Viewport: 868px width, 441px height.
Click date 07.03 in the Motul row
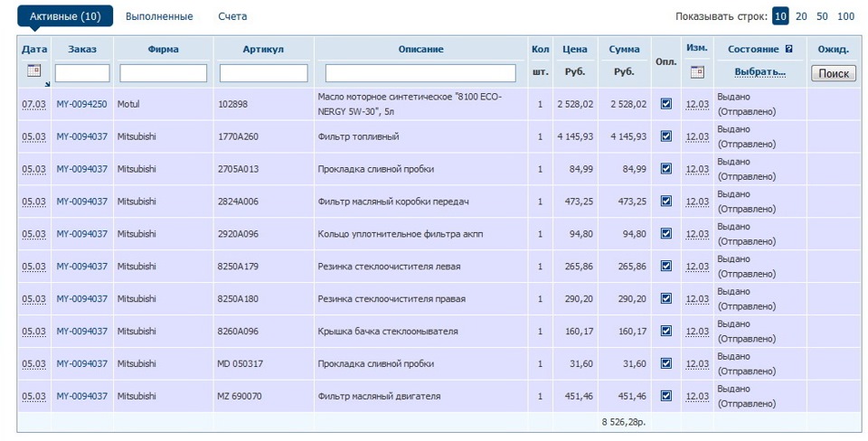coord(33,105)
